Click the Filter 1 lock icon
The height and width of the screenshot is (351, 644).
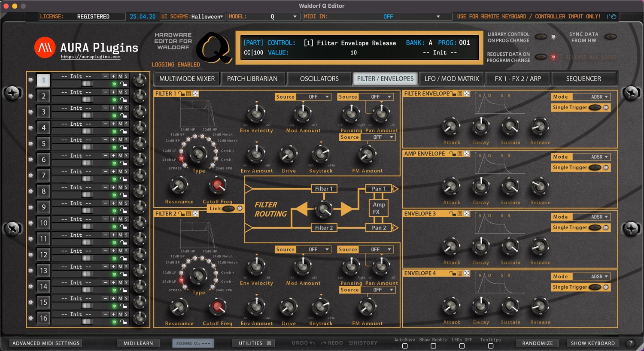coord(181,94)
